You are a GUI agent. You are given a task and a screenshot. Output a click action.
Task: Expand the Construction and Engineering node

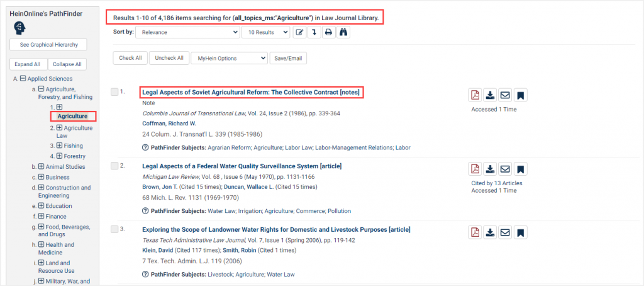tap(41, 188)
